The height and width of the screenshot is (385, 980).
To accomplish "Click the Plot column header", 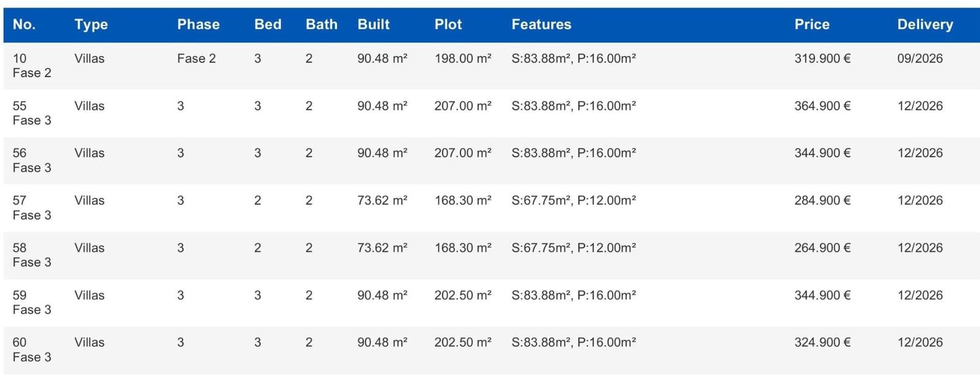I will 448,25.
